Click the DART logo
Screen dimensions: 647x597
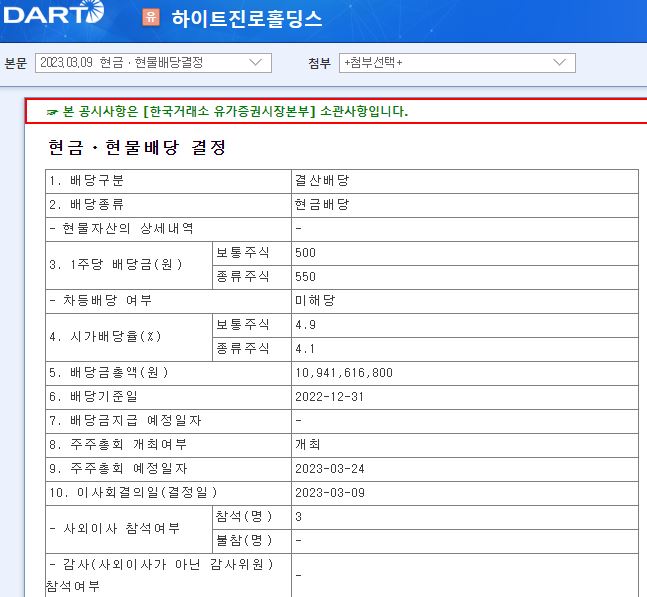53,12
